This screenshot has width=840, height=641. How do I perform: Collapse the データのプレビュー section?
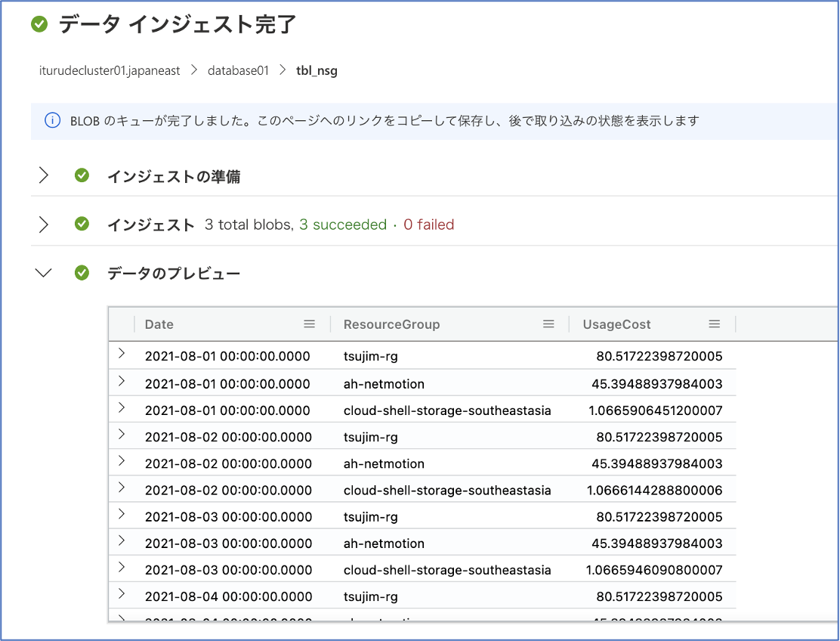coord(43,273)
